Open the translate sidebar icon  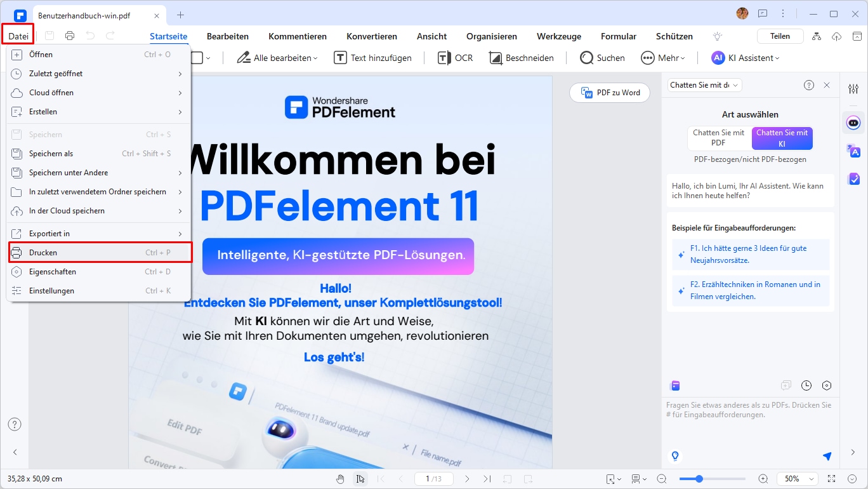pyautogui.click(x=853, y=151)
